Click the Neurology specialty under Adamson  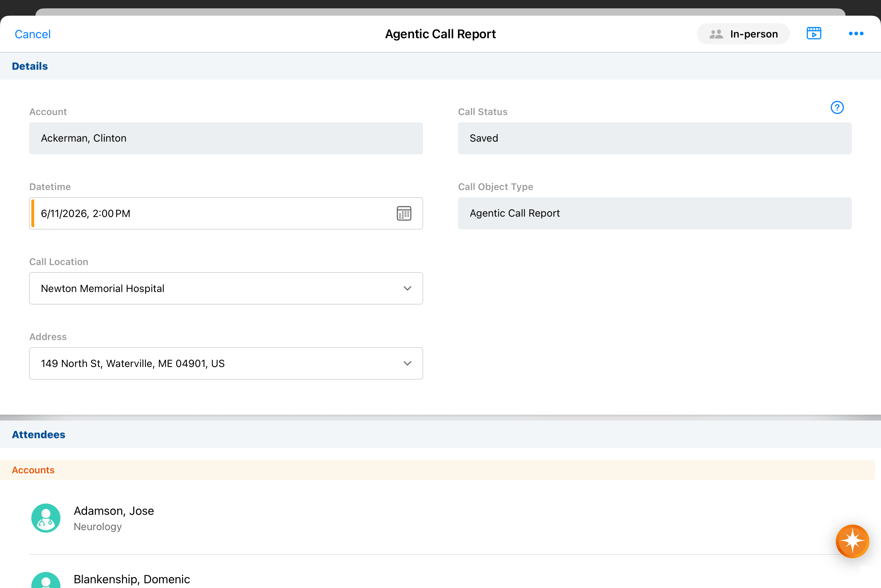98,526
